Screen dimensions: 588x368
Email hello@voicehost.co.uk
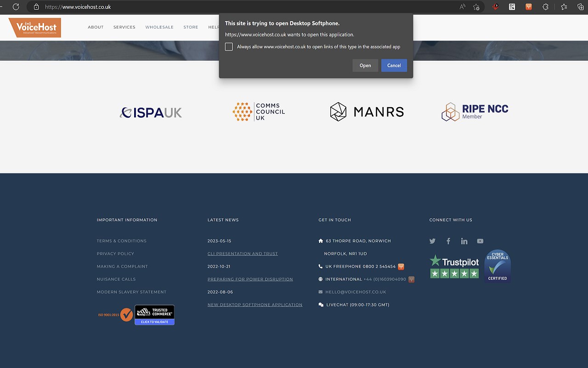(x=356, y=292)
